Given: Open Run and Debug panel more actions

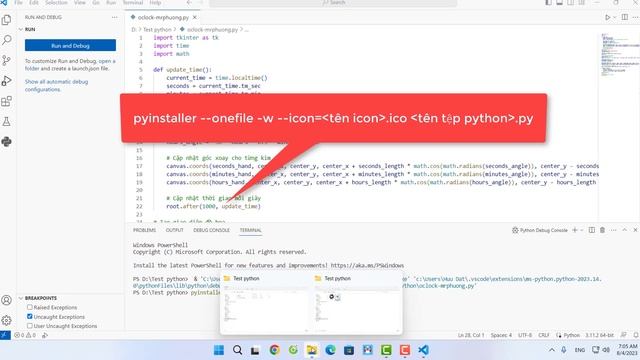Looking at the screenshot, I should (114, 17).
